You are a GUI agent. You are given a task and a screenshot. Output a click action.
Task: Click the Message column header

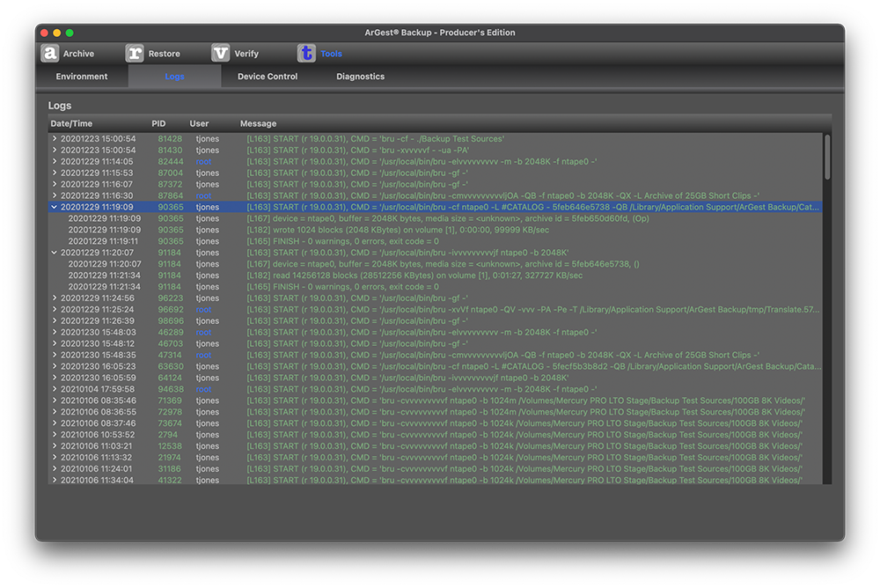tap(258, 123)
